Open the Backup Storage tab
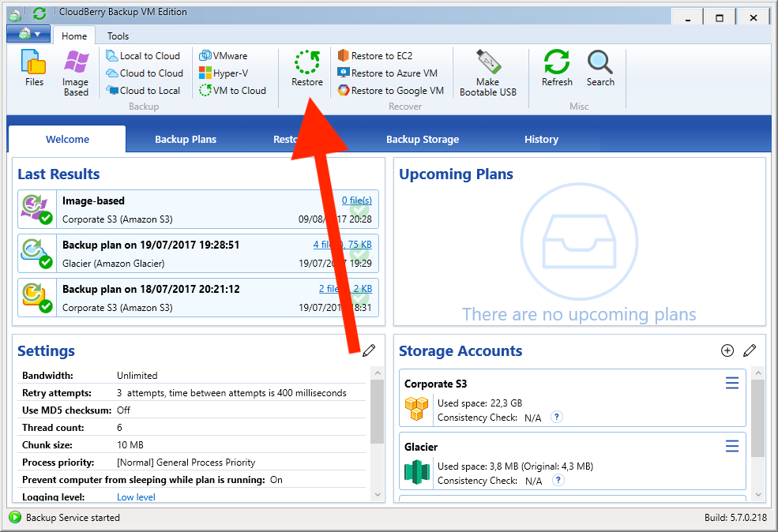Image resolution: width=778 pixels, height=532 pixels. point(423,140)
